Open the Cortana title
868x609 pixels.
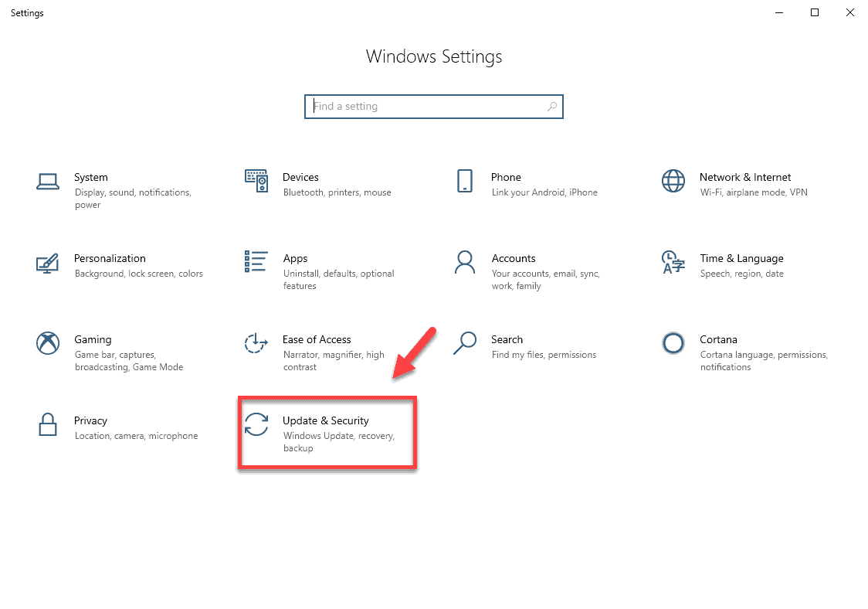(718, 340)
